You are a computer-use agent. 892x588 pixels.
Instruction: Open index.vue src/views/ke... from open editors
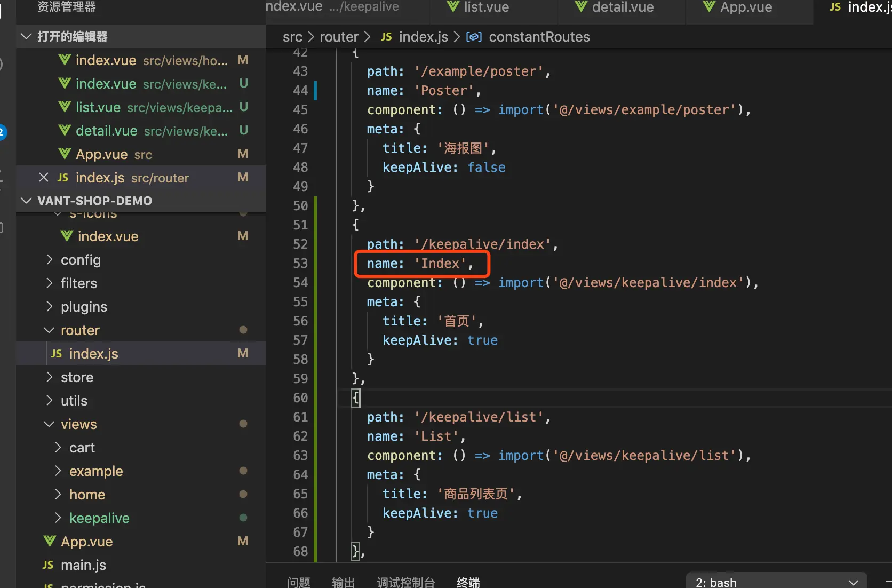click(141, 83)
